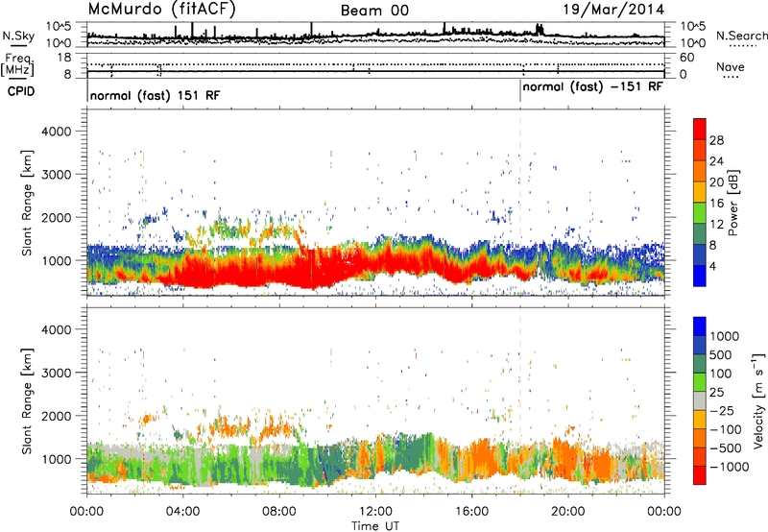
Task: Click the 04:00 time axis tick label
Action: click(x=183, y=512)
